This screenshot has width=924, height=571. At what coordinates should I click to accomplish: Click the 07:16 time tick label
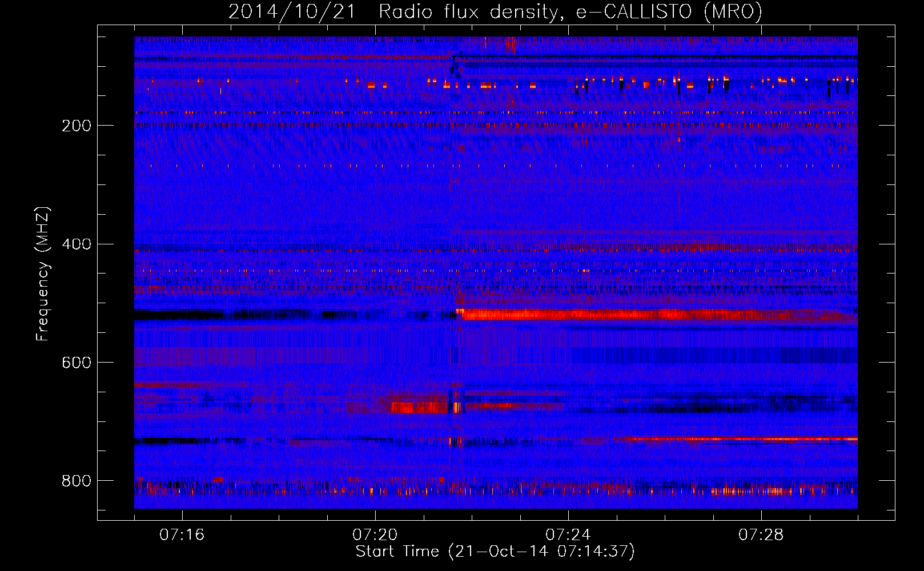click(x=182, y=535)
